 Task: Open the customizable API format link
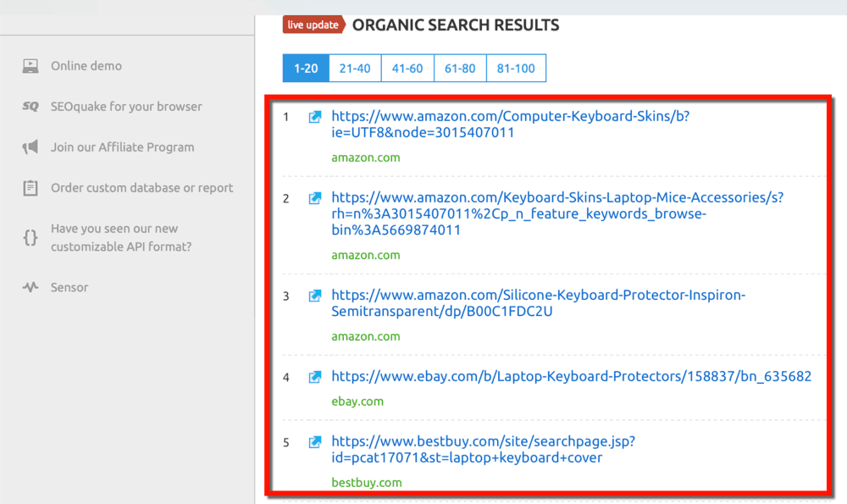(121, 237)
